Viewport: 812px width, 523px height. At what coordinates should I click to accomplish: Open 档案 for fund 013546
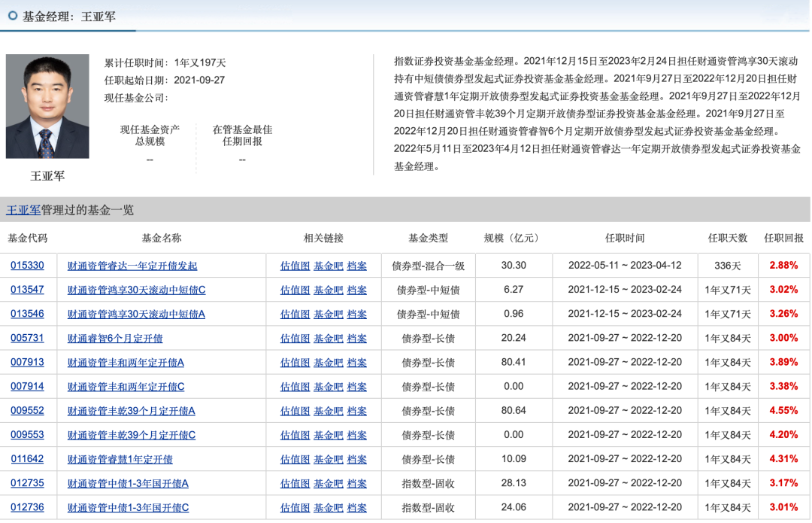[x=357, y=314]
